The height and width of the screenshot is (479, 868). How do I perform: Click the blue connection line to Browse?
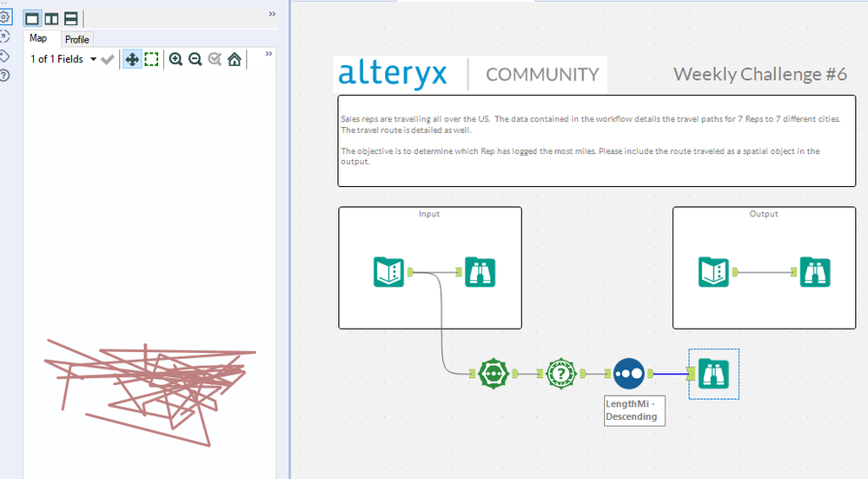pyautogui.click(x=671, y=374)
